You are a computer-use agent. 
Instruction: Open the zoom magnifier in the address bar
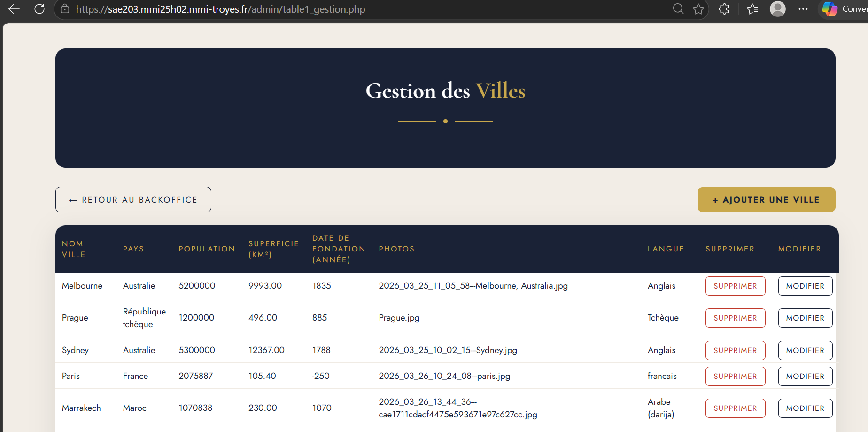coord(678,9)
